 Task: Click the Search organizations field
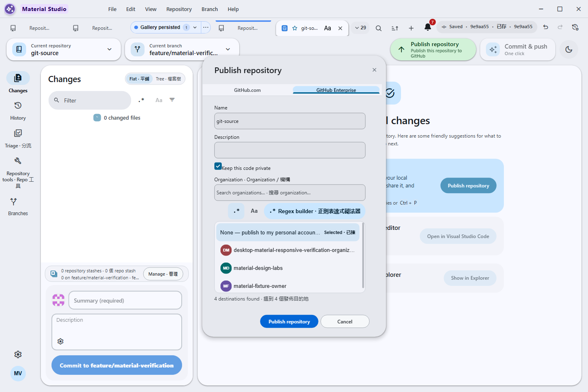tap(290, 192)
